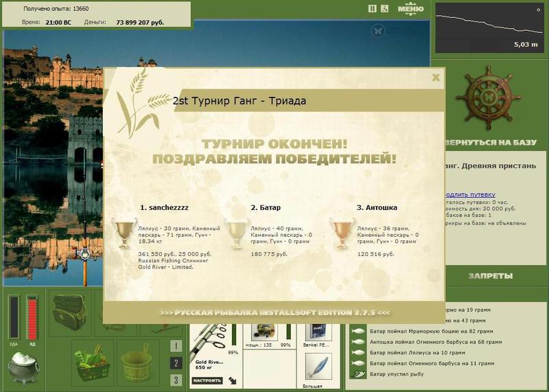Click the red ЯД level bar
The width and height of the screenshot is (549, 392).
pyautogui.click(x=32, y=317)
